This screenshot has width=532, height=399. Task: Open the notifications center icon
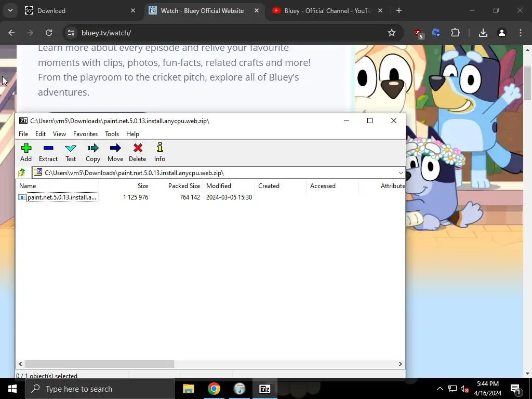click(515, 389)
